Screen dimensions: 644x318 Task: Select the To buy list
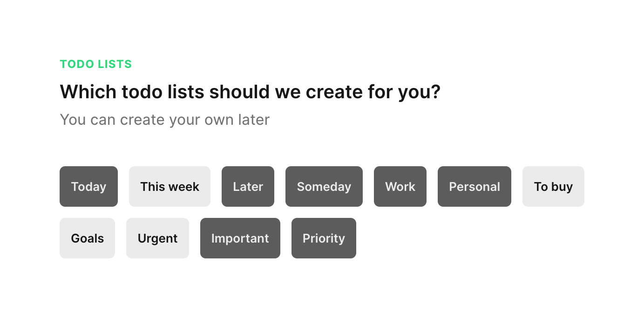(553, 186)
